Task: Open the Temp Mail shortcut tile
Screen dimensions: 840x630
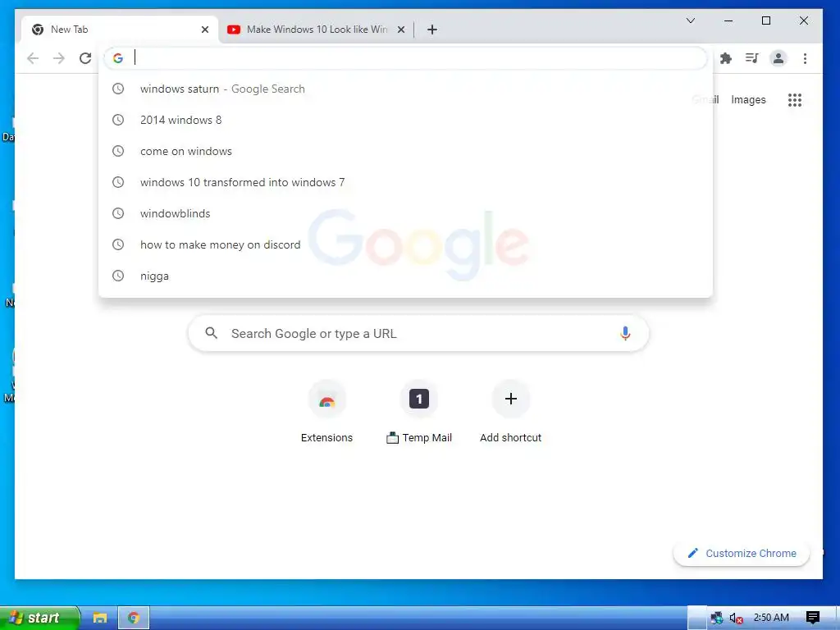Action: (419, 413)
